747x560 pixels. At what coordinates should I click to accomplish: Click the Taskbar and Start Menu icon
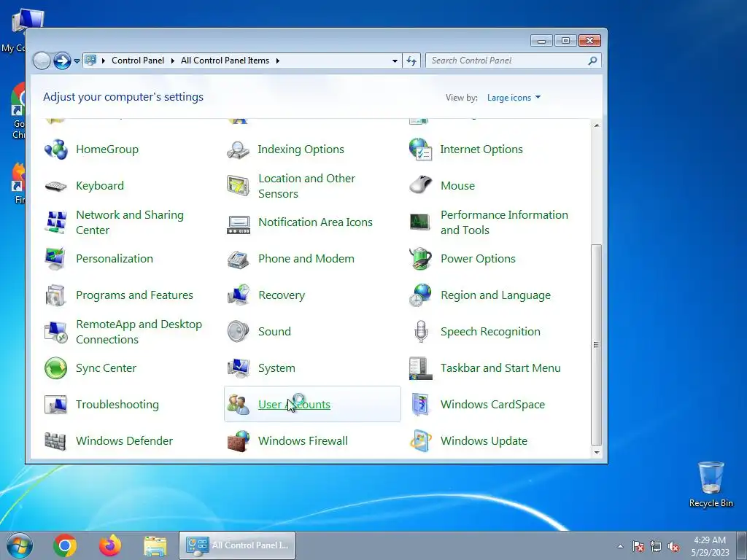(x=421, y=368)
